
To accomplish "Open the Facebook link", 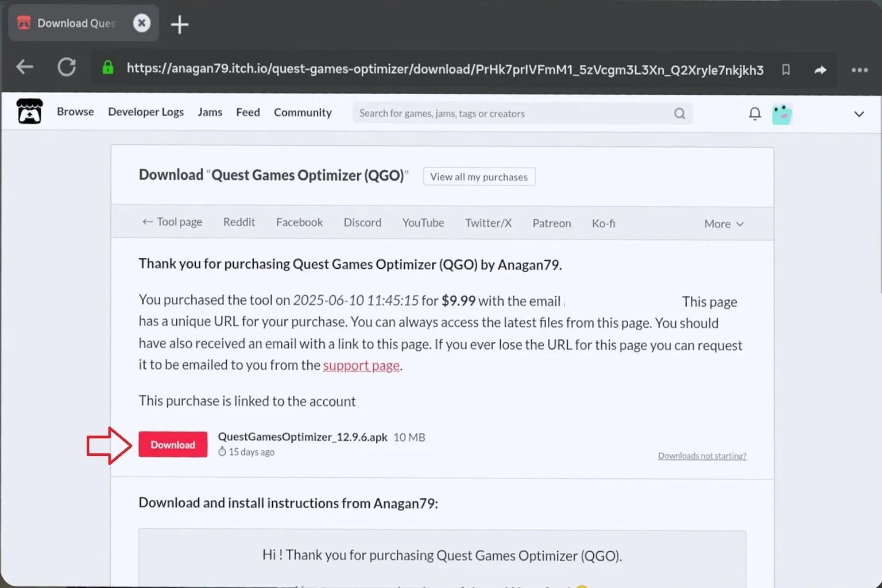I will (x=299, y=223).
